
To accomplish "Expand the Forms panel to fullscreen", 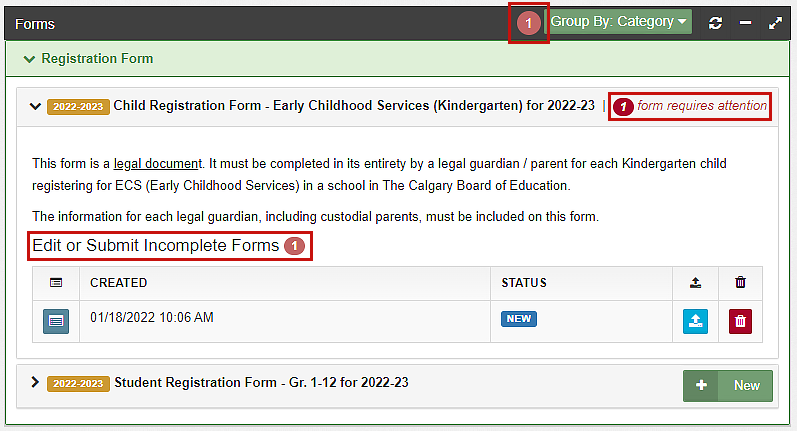I will (x=775, y=22).
